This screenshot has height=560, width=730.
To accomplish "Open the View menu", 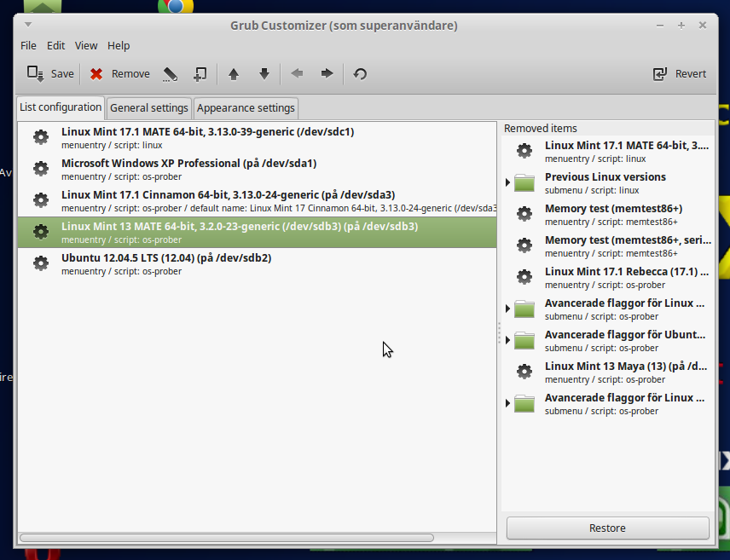I will point(86,46).
